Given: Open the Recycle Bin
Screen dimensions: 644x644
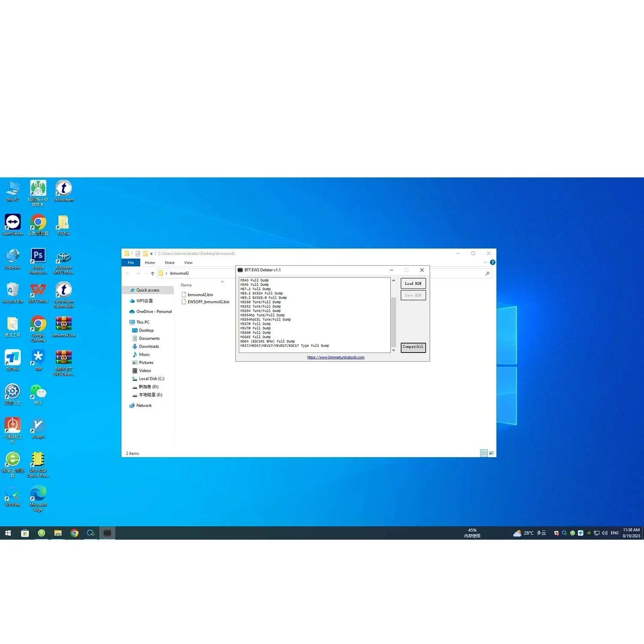Looking at the screenshot, I should point(13,293).
